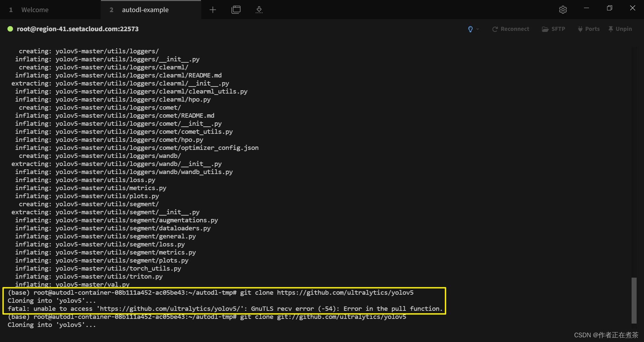The height and width of the screenshot is (342, 644).
Task: Click the git clone https command line
Action: coord(211,292)
